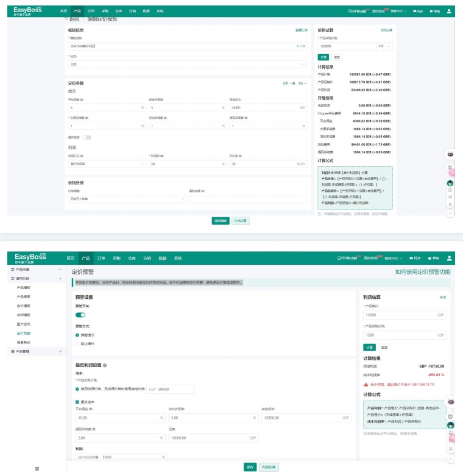The width and height of the screenshot is (463, 476).
Task: Open the robot assistant floating icon on the 定价预警 page
Action: click(451, 402)
